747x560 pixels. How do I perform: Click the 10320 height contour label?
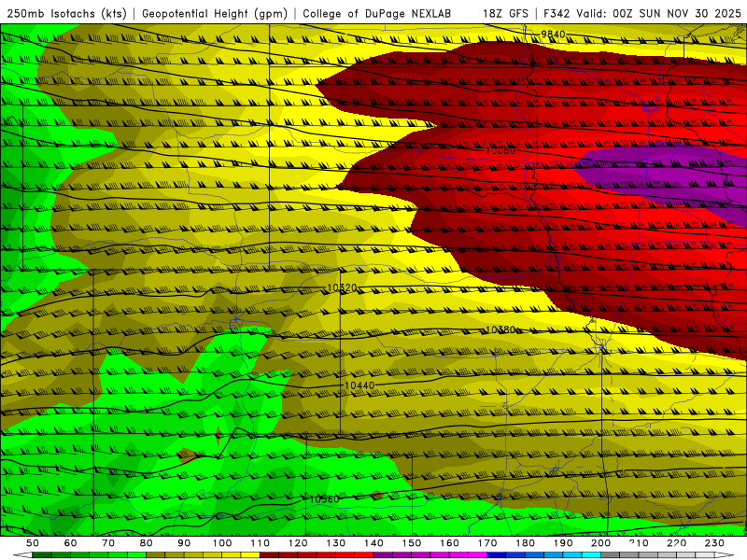point(342,288)
